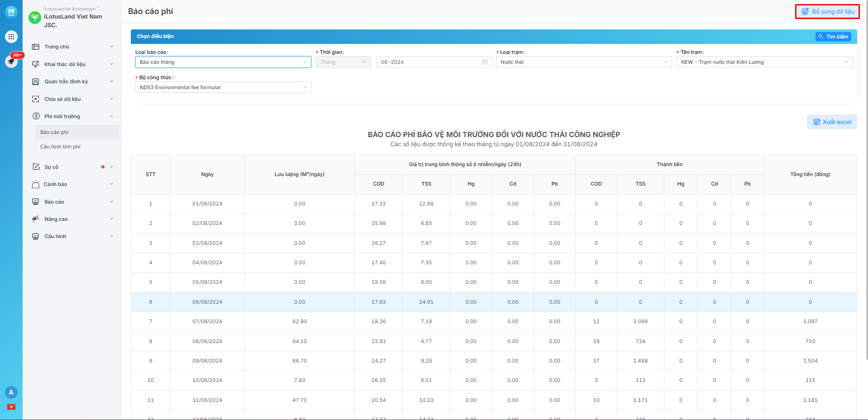
Task: Click TSS value 24.91
Action: 426,302
